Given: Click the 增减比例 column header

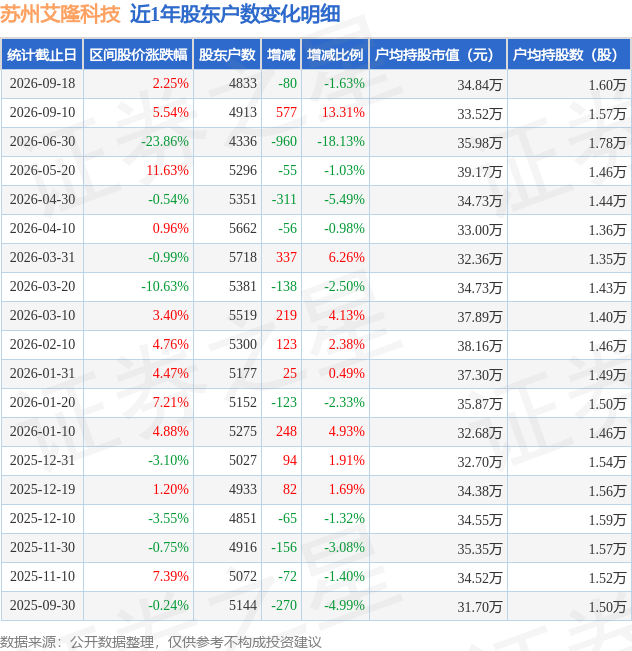Looking at the screenshot, I should (x=335, y=54).
